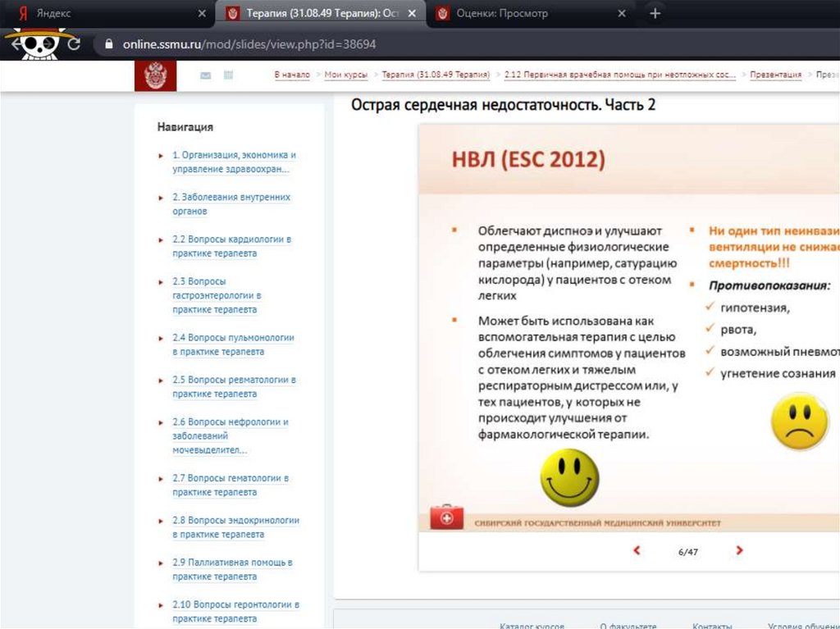Open 2.3 Вопросы гастроэнтерологии section

[217, 295]
